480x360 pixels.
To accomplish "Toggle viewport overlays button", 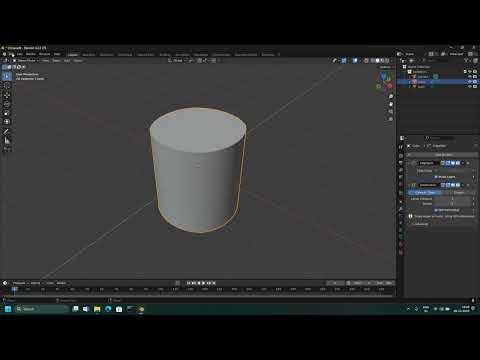I will (x=355, y=60).
